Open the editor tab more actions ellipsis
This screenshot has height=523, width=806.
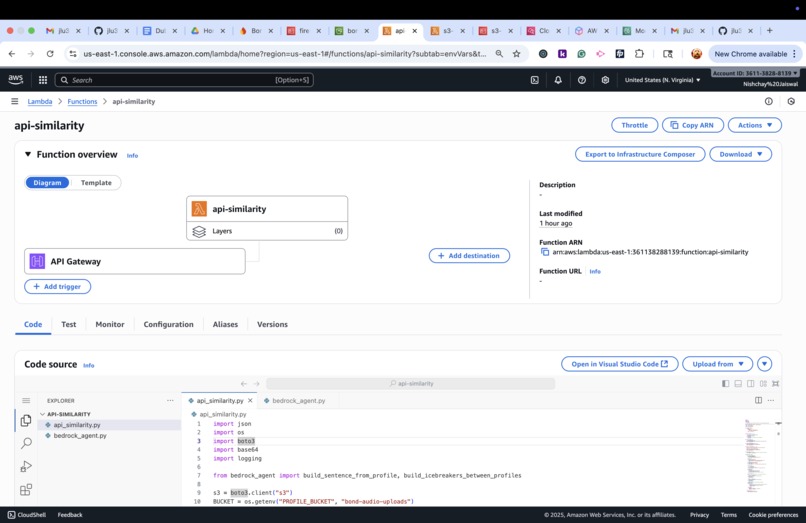771,400
